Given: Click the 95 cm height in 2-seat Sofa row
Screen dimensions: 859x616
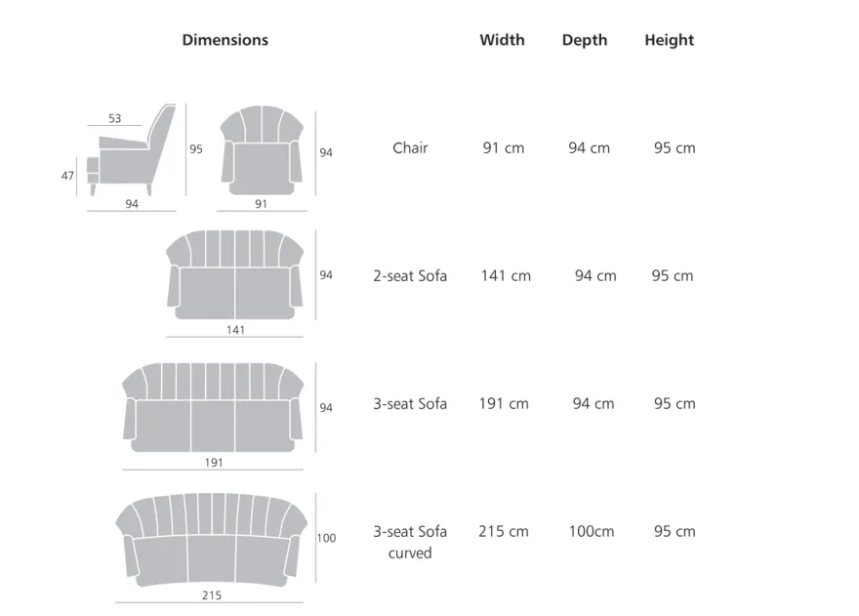Looking at the screenshot, I should point(673,275).
